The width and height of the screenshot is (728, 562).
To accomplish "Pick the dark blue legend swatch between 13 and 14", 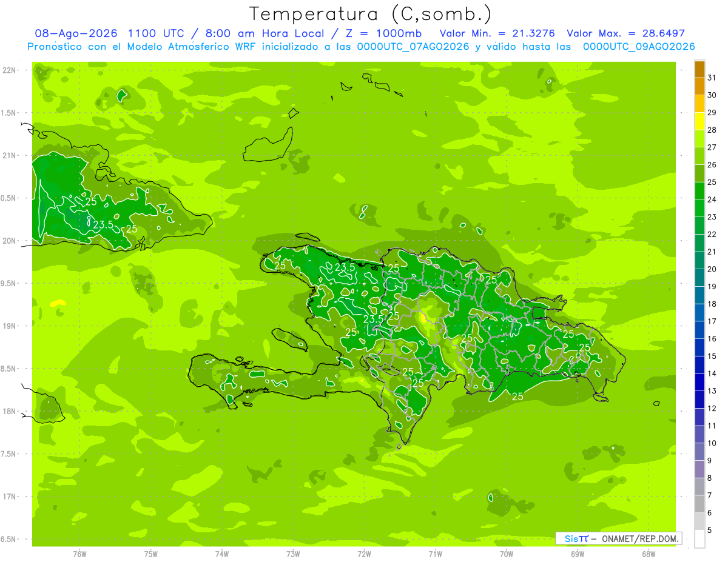I will coord(699,382).
